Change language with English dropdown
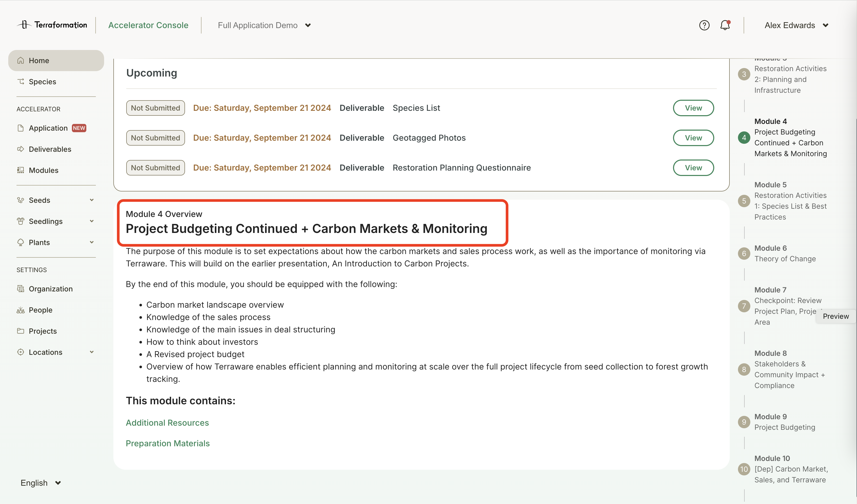857x504 pixels. tap(40, 483)
